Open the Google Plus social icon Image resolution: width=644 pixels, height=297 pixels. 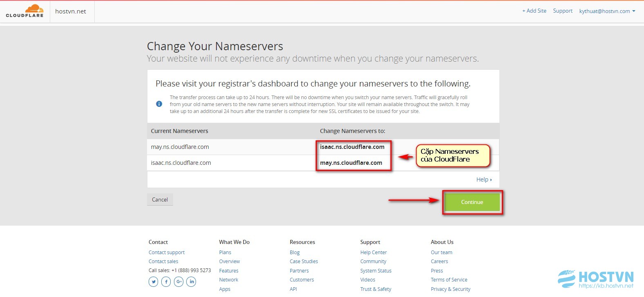178,281
